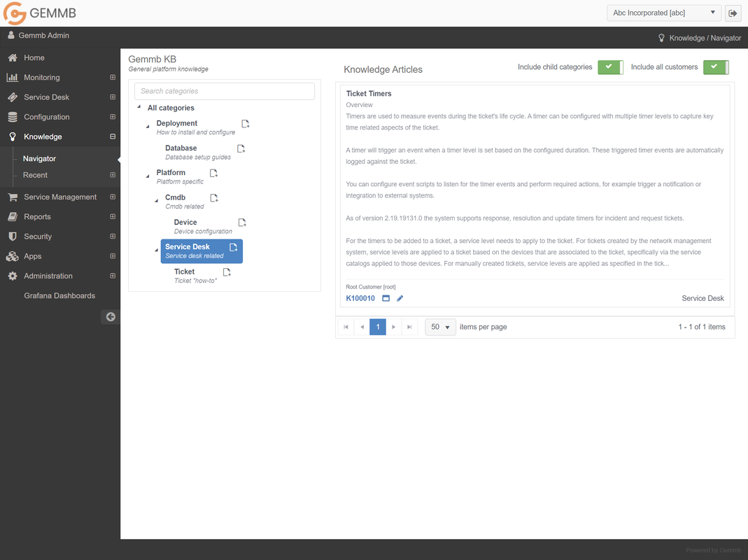Collapse the All categories tree node

tap(139, 107)
